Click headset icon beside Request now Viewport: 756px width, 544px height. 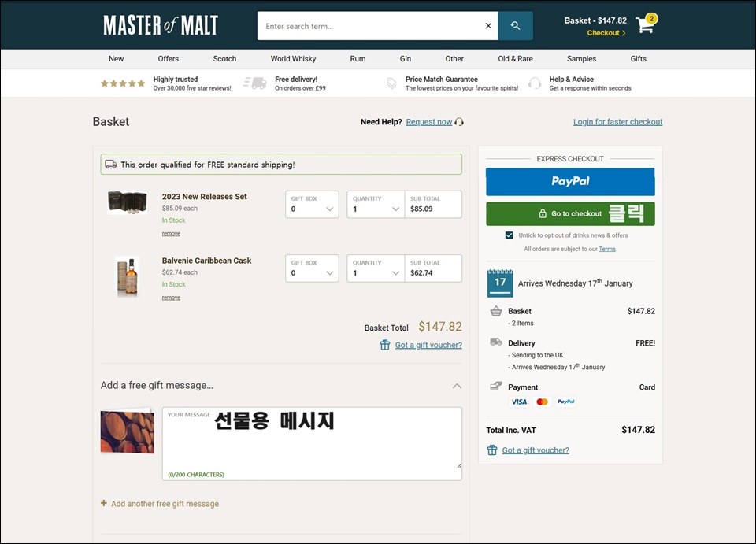coord(459,122)
